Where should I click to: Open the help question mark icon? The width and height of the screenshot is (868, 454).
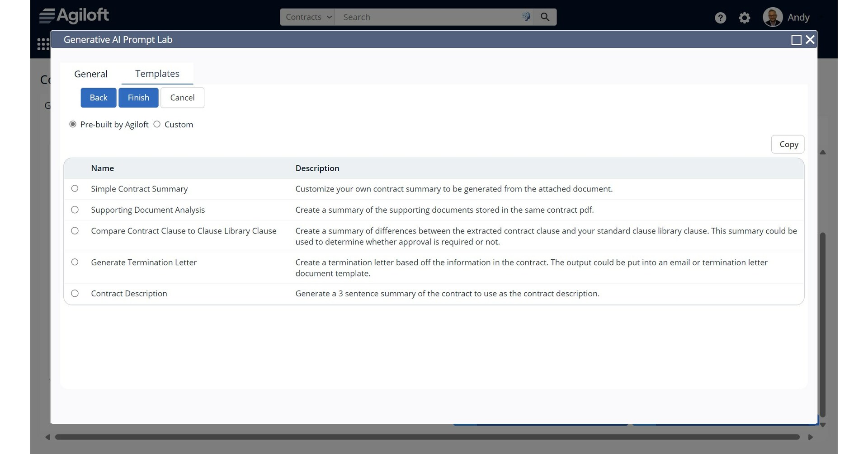click(720, 18)
